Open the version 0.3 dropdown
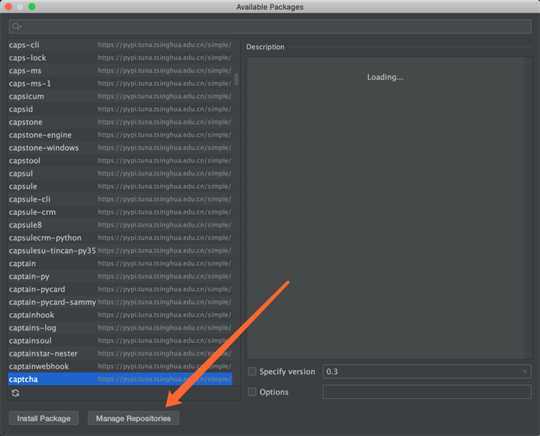The height and width of the screenshot is (436, 540). pos(427,372)
